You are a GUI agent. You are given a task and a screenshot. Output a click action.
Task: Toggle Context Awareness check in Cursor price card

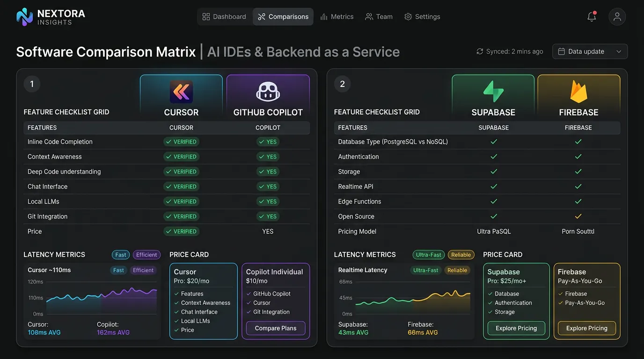click(176, 303)
